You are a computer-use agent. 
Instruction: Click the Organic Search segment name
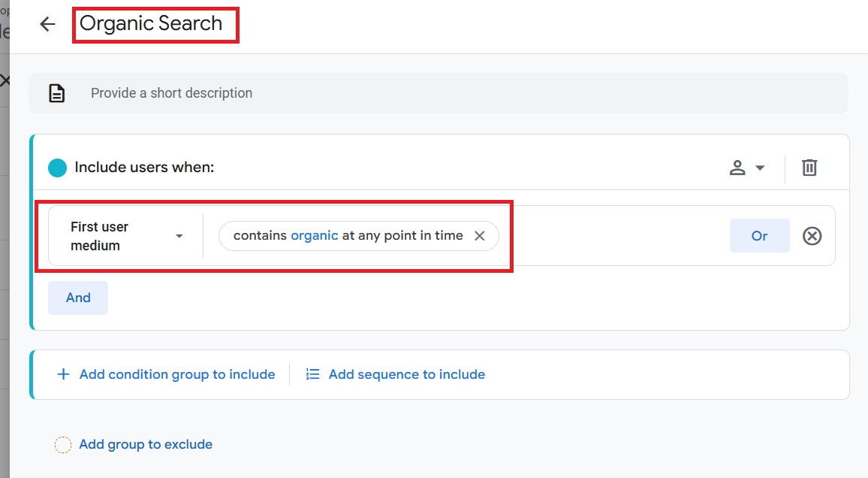click(x=151, y=24)
